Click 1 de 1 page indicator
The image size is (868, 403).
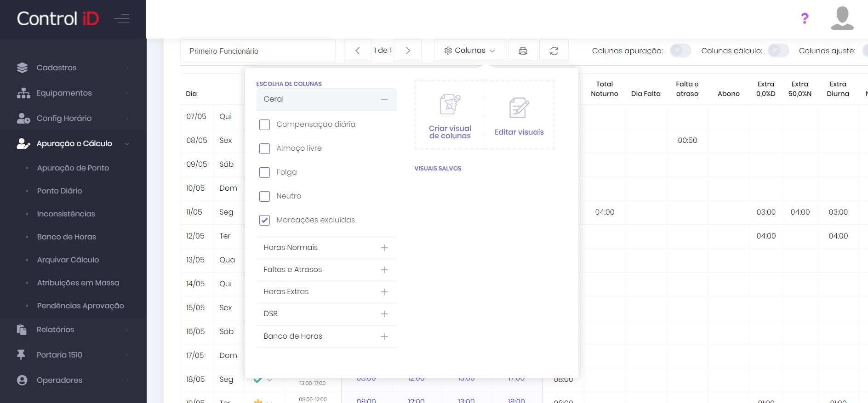(x=383, y=51)
